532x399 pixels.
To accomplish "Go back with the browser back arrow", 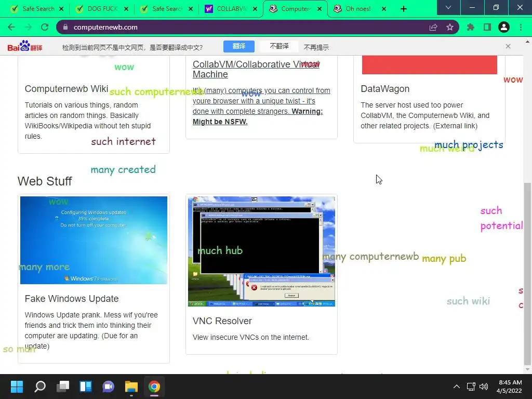I will coord(11,27).
